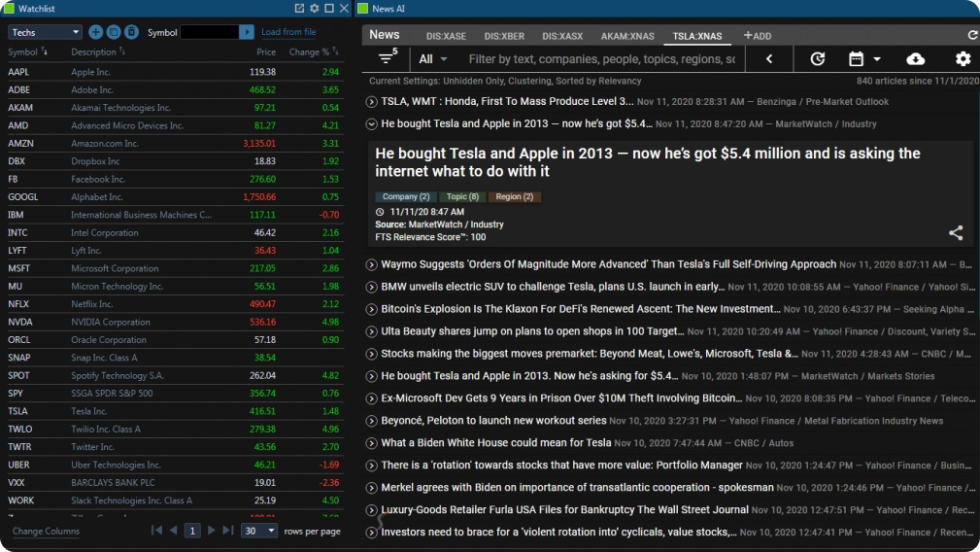Image resolution: width=980 pixels, height=552 pixels.
Task: Toggle the Topic (8) tag
Action: tap(462, 197)
